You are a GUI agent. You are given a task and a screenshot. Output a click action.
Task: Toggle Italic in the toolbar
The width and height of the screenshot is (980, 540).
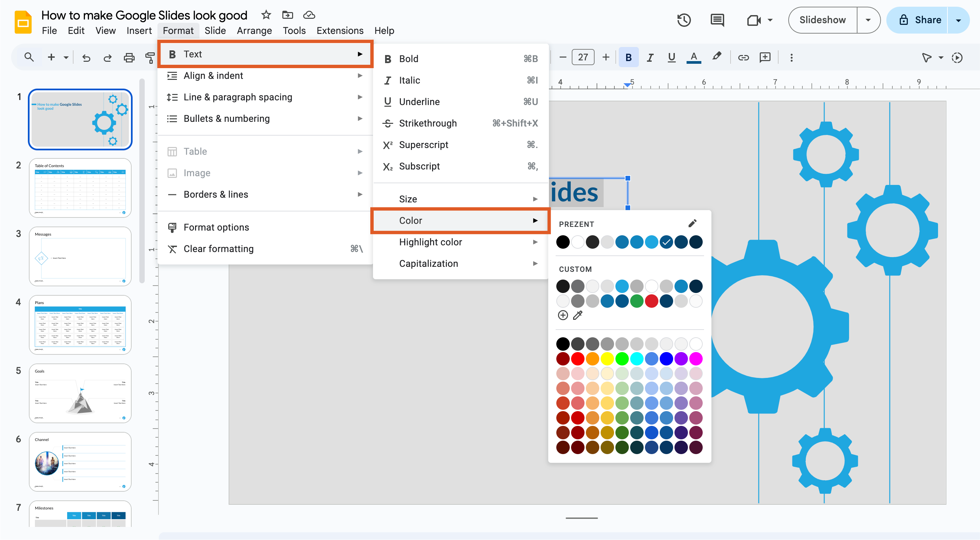point(650,57)
